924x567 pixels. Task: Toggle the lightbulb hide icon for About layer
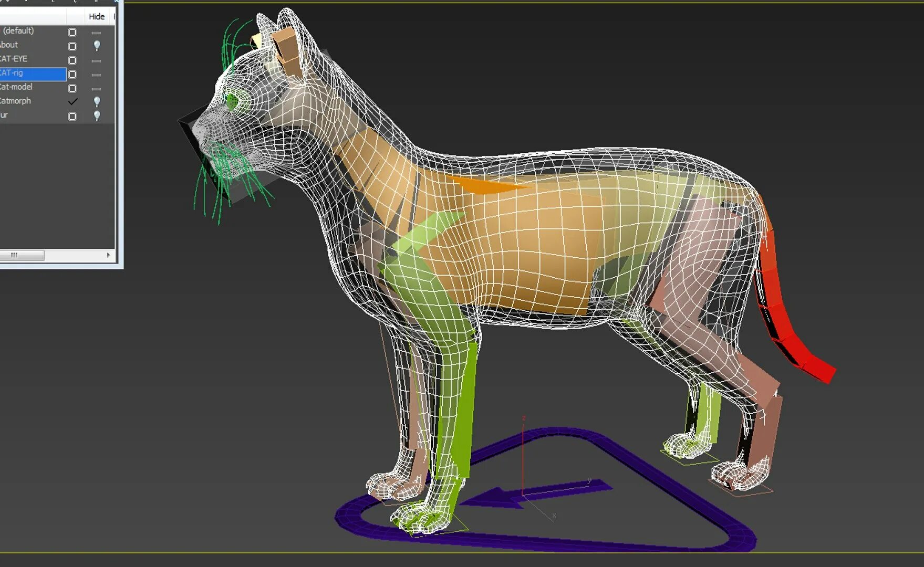97,46
